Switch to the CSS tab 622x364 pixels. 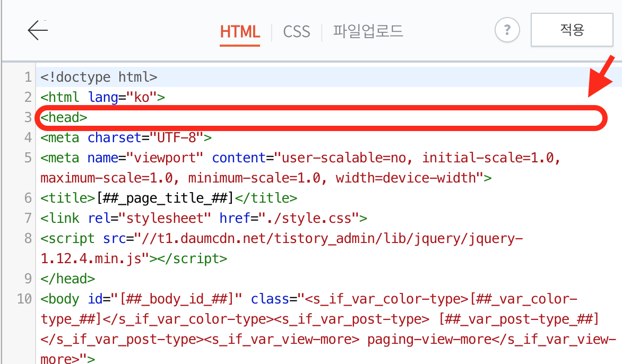296,32
